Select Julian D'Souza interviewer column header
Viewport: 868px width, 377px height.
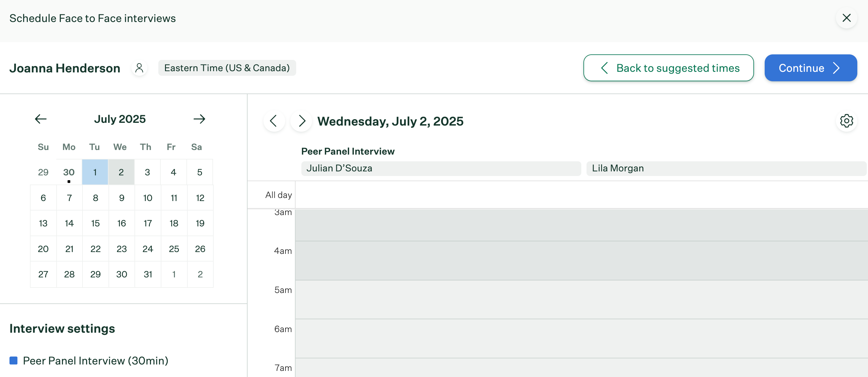(x=441, y=168)
